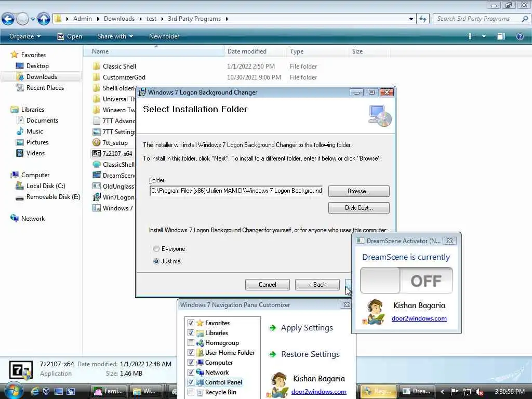Toggle the preview pane icon
This screenshot has height=399, width=532.
tap(501, 36)
